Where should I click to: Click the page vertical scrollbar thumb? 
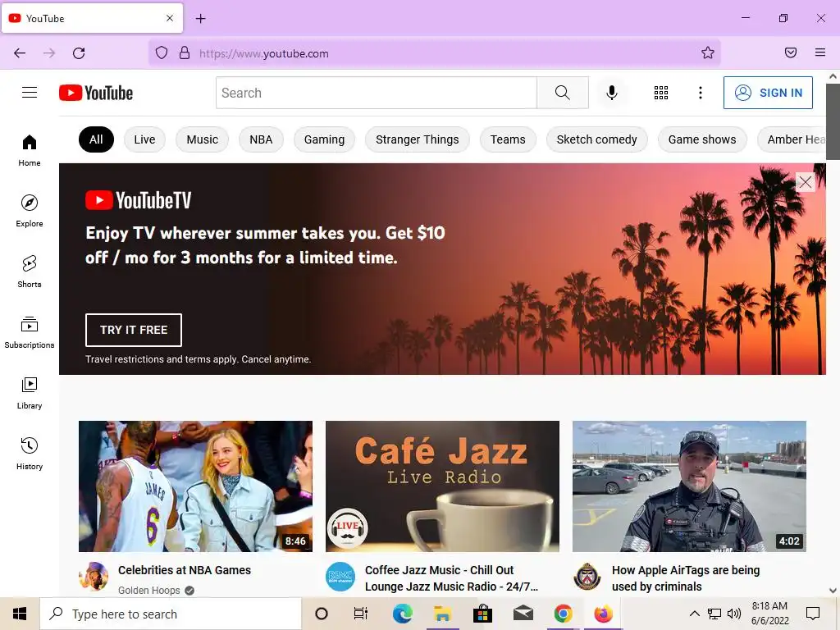coord(833,121)
